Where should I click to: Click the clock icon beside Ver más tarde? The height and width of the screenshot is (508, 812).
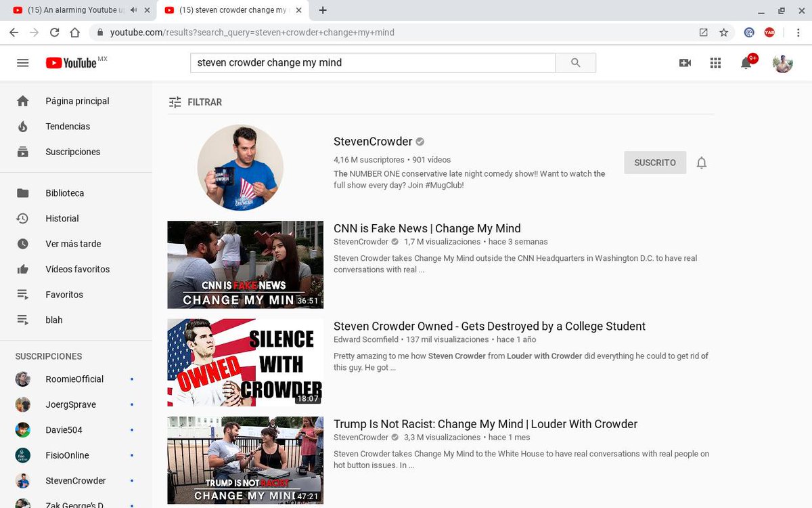pyautogui.click(x=23, y=244)
